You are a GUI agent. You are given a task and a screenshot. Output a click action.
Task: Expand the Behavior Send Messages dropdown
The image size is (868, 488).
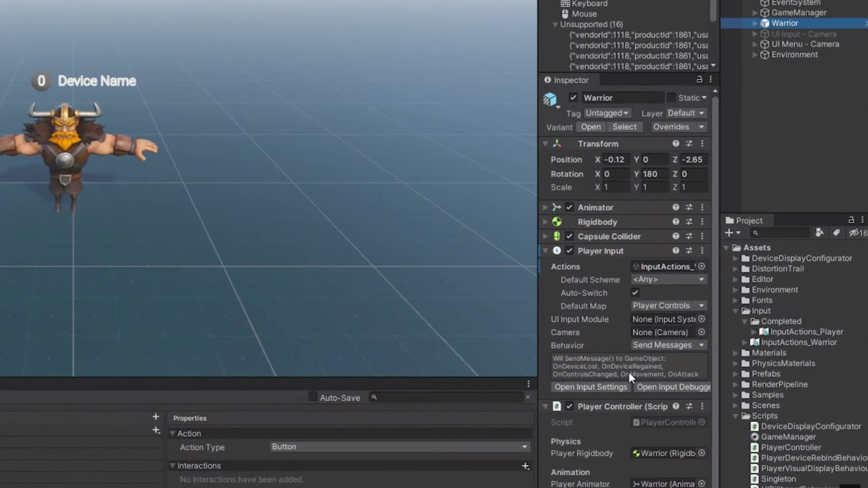pos(667,345)
